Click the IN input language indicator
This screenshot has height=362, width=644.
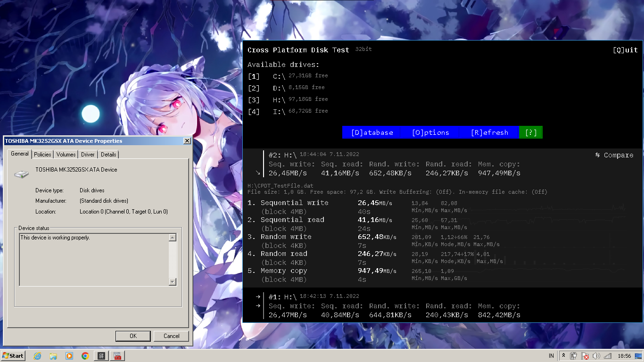pos(551,356)
